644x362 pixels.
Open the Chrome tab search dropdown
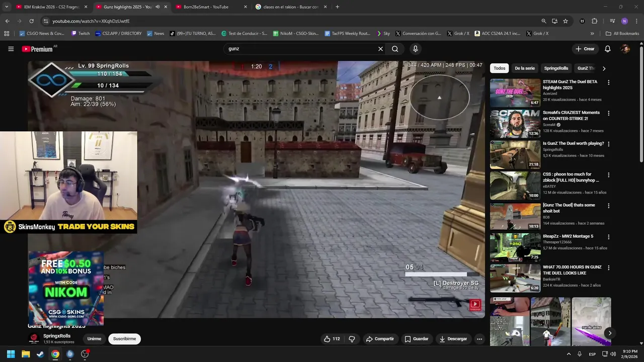(x=7, y=7)
